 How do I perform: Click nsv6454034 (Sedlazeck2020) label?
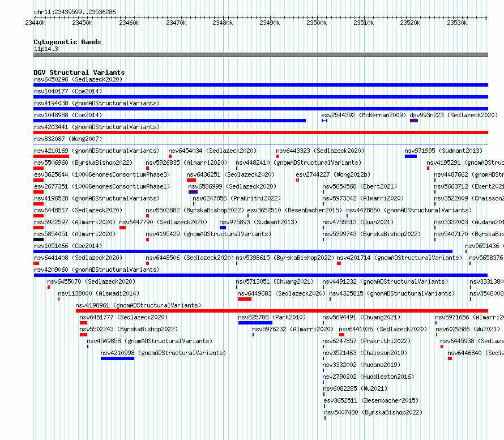tap(212, 151)
